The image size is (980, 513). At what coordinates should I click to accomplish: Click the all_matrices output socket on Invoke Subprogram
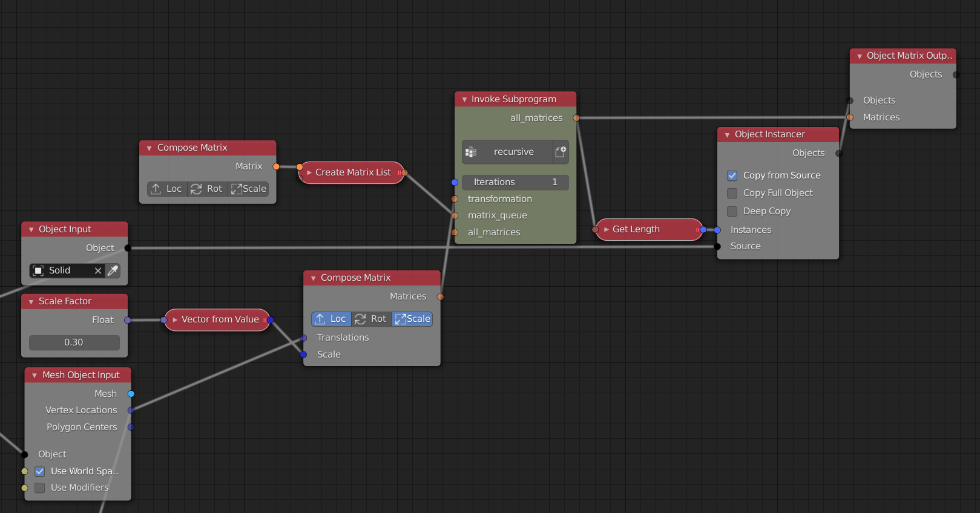[x=576, y=118]
